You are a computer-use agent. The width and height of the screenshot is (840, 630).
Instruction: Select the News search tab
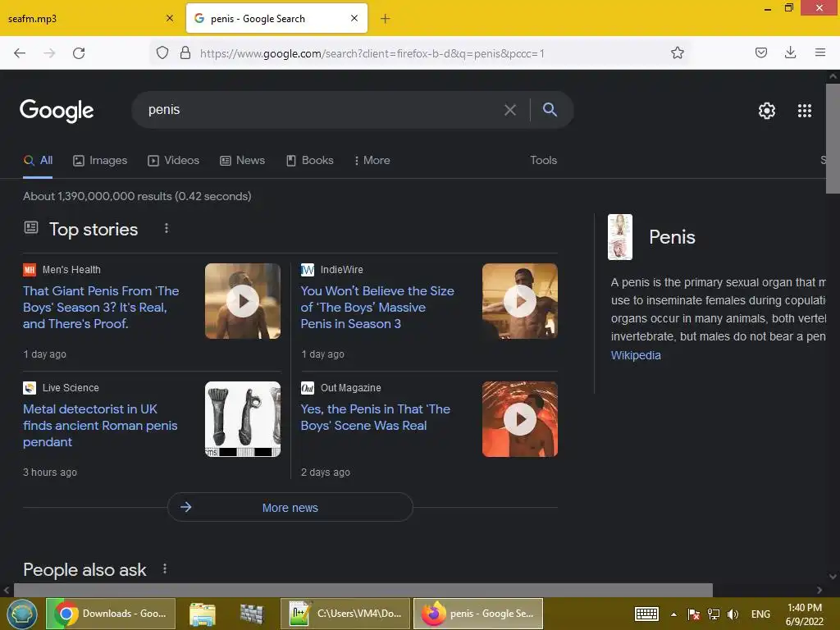coord(243,160)
